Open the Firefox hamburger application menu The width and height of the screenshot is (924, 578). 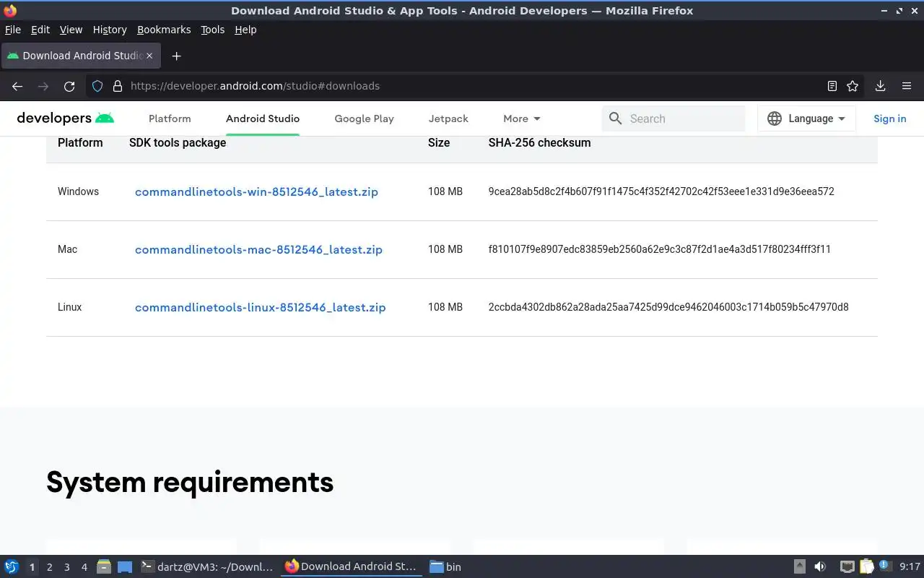tap(907, 86)
